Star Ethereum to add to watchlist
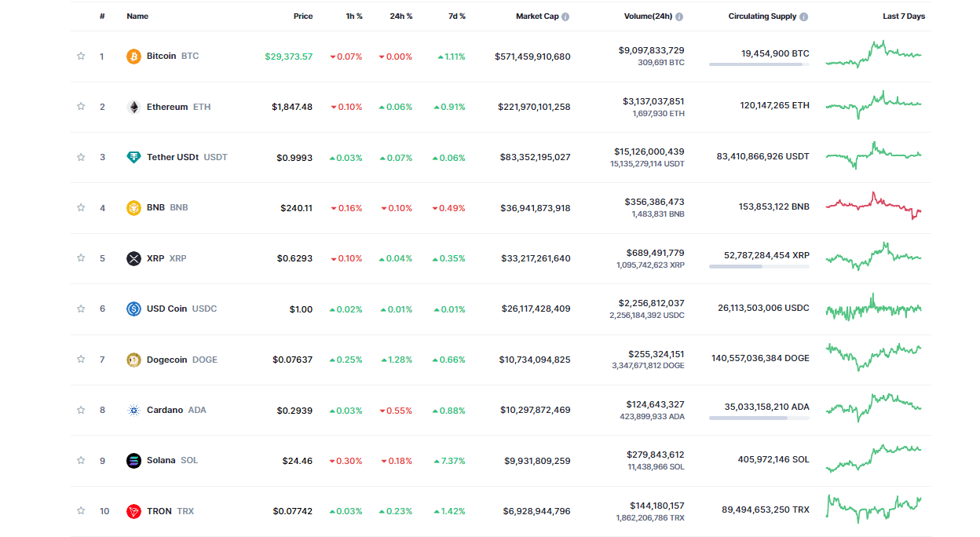Viewport: 980px width, 537px height. pos(81,107)
